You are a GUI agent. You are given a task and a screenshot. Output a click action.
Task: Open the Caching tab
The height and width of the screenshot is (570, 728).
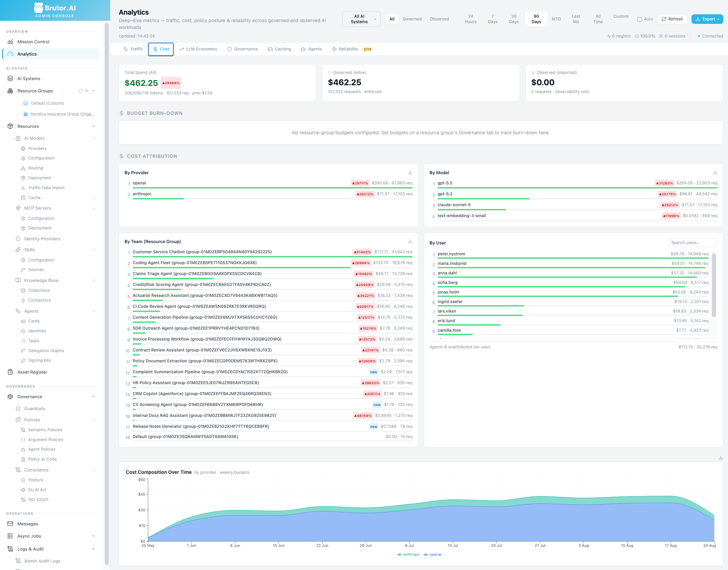point(279,49)
